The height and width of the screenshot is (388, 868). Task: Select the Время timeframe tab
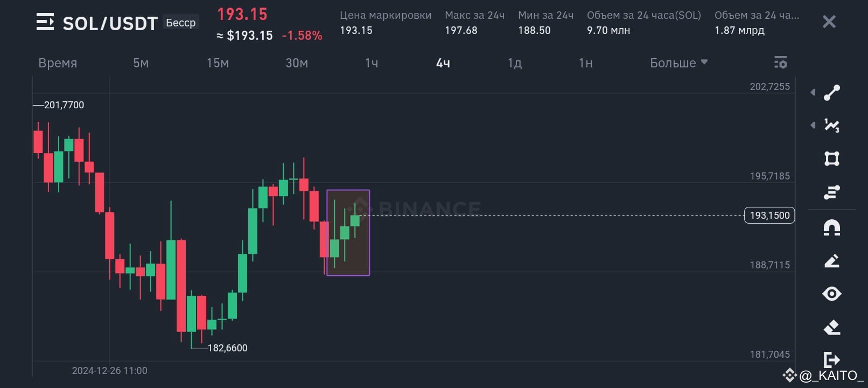click(x=58, y=63)
